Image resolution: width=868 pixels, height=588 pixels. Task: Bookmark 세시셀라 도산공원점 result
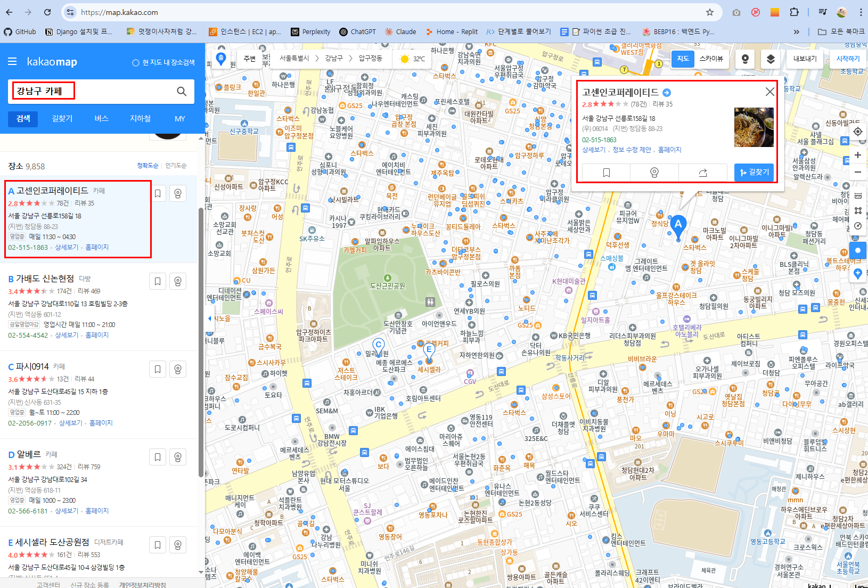[x=158, y=545]
